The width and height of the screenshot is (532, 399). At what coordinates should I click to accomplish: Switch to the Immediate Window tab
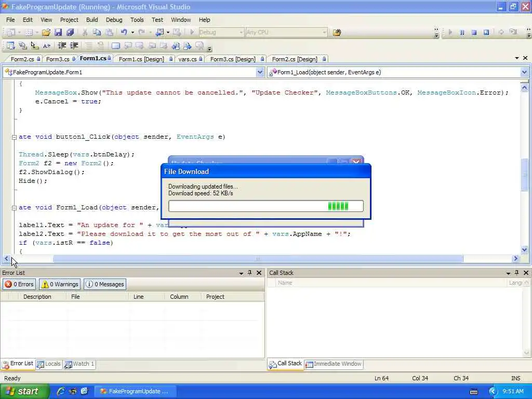334,364
